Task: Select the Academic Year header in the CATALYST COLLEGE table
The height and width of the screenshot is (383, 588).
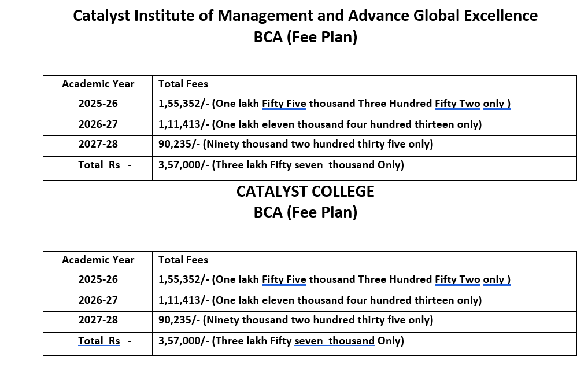Action: tap(98, 260)
